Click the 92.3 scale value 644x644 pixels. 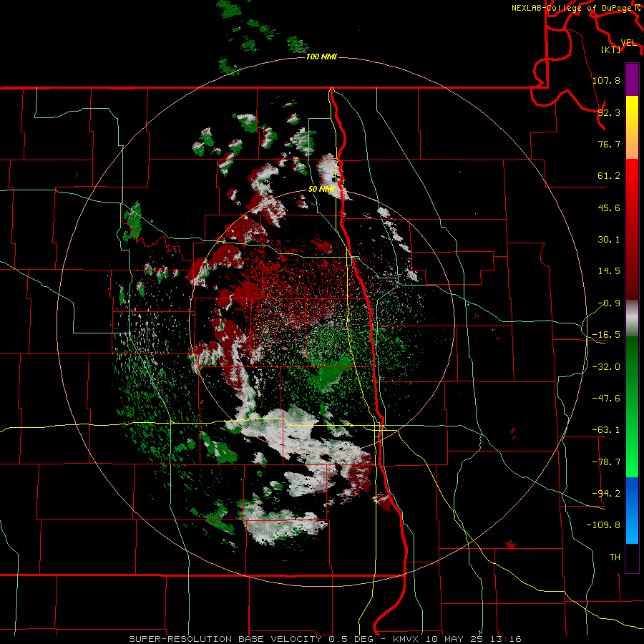coord(609,112)
